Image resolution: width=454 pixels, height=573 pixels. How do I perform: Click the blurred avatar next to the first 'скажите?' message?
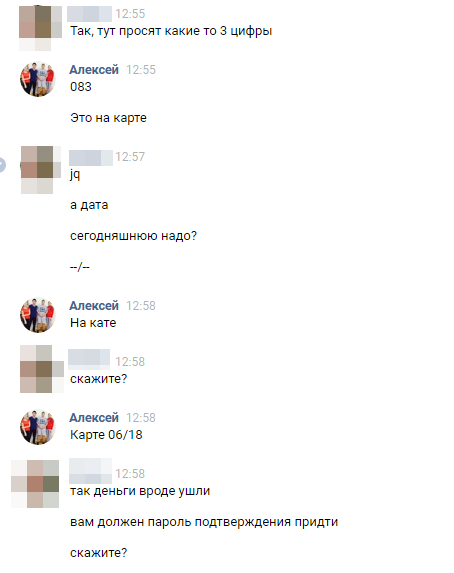tap(42, 369)
